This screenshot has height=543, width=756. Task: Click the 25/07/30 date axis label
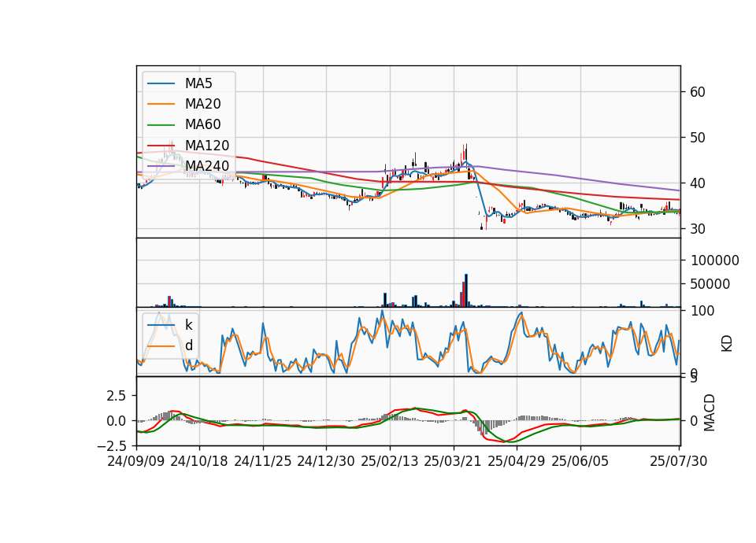(679, 461)
